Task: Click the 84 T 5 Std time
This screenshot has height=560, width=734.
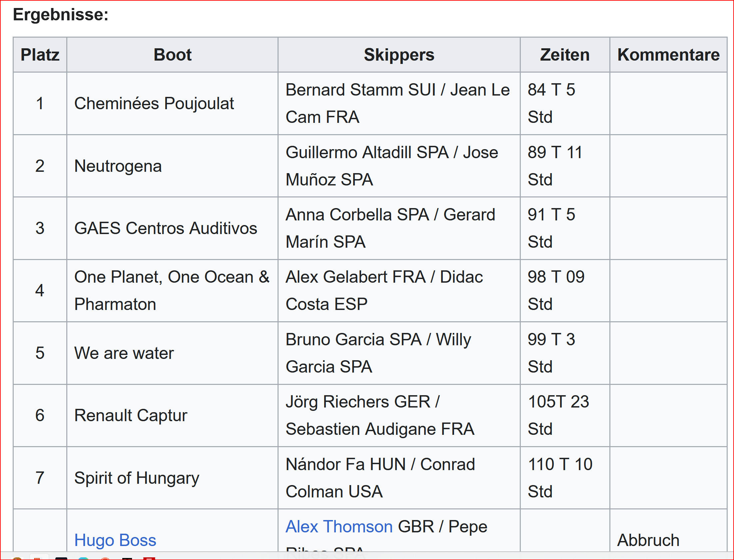Action: click(551, 103)
